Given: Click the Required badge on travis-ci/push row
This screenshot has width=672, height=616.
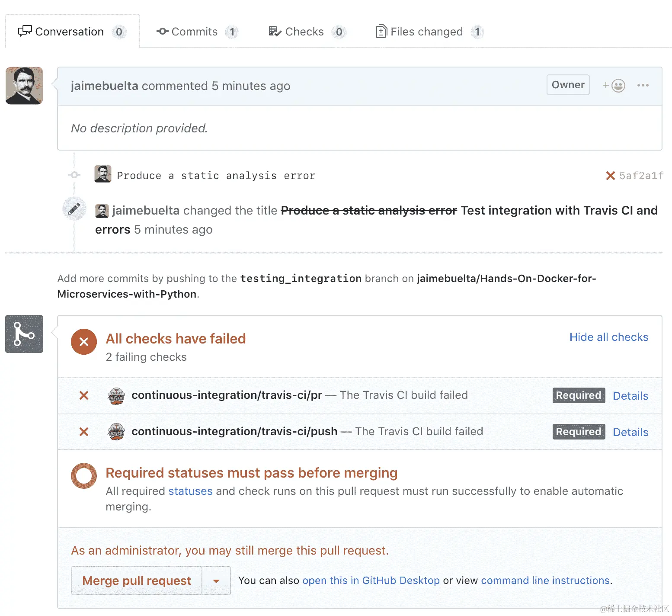Looking at the screenshot, I should tap(579, 432).
